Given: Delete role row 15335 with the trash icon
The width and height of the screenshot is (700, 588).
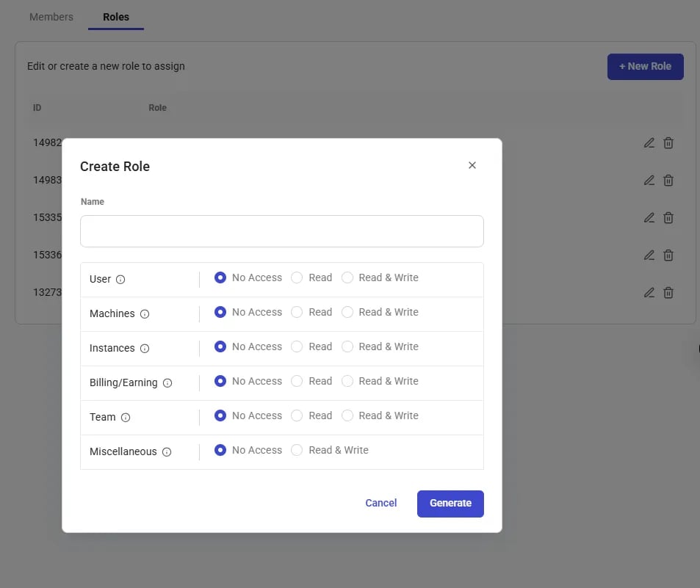Looking at the screenshot, I should click(x=668, y=218).
